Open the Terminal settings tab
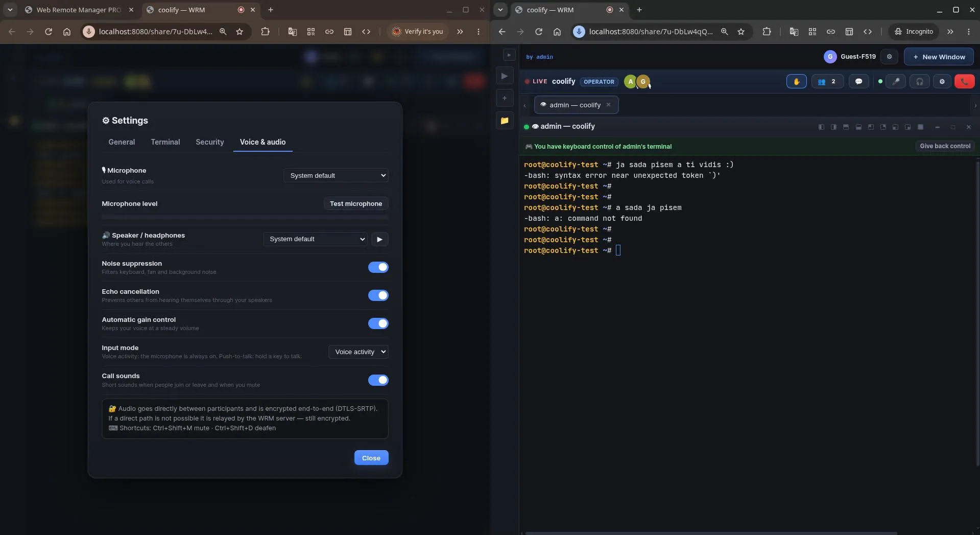Viewport: 980px width, 535px height. [x=165, y=142]
